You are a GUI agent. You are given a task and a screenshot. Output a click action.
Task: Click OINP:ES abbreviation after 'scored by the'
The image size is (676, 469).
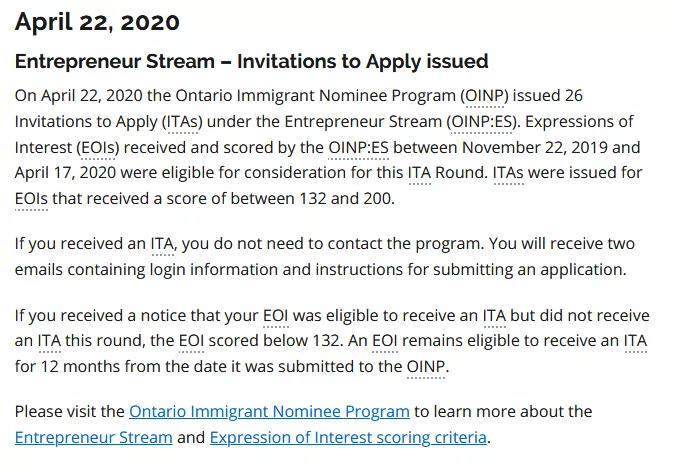[x=358, y=147]
